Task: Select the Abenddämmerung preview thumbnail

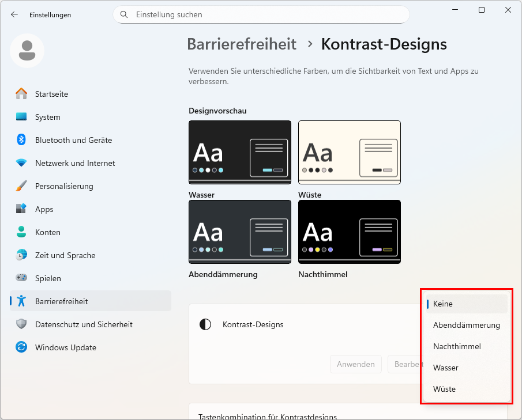Action: pyautogui.click(x=240, y=232)
